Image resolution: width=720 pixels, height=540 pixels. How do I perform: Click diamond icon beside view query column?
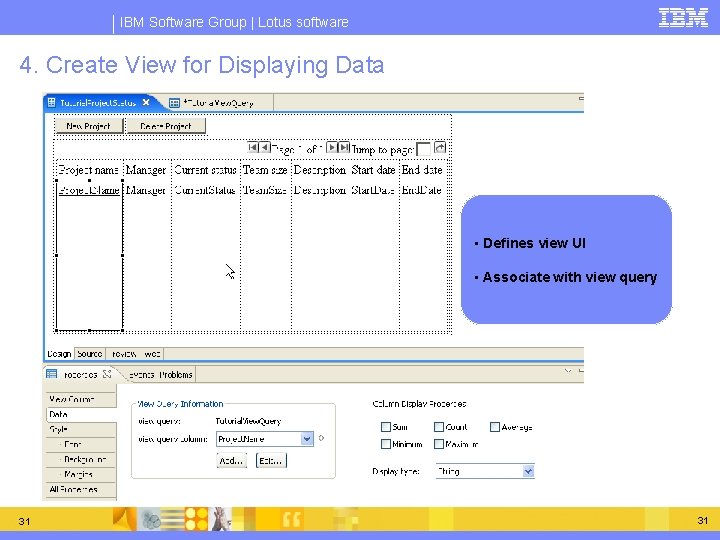click(321, 438)
